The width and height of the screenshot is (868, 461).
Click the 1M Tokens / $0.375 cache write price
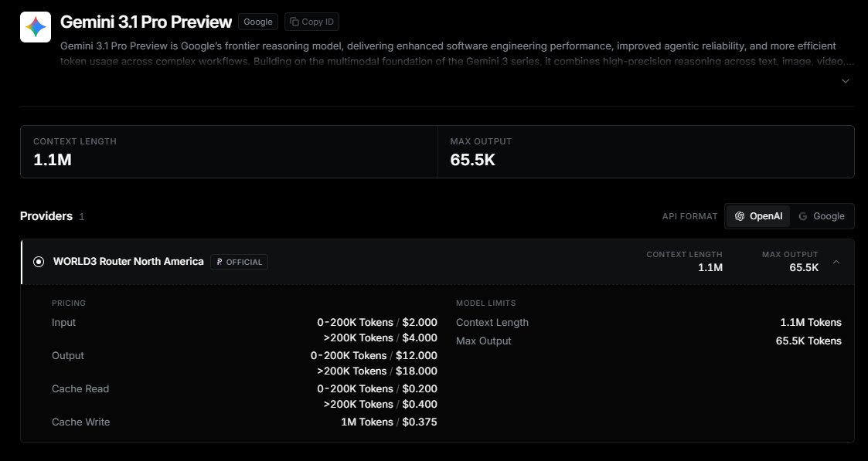(389, 422)
